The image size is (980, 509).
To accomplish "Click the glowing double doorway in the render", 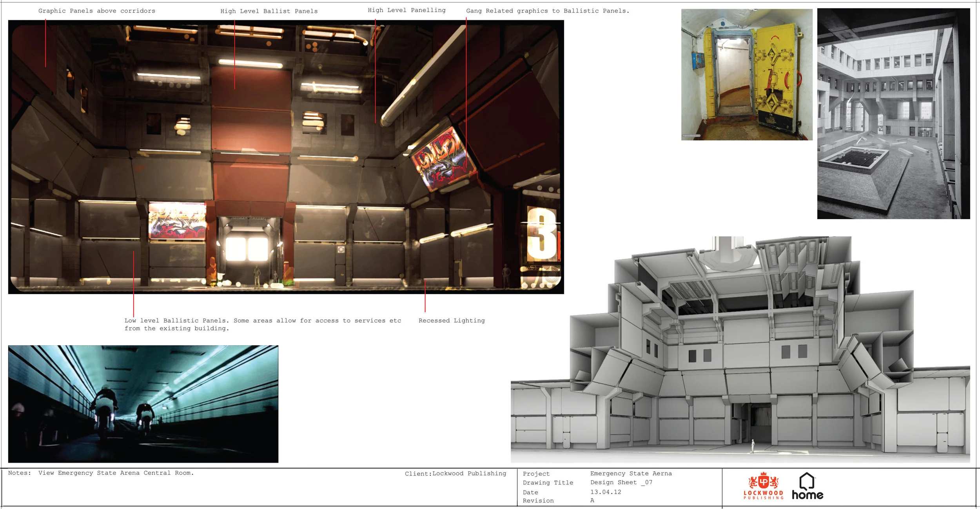I will (247, 249).
